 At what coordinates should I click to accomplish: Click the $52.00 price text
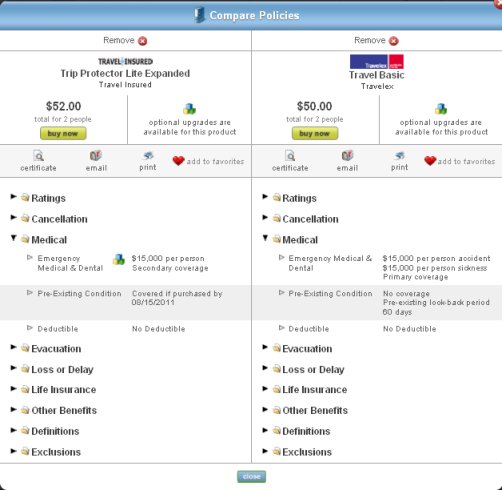click(63, 106)
